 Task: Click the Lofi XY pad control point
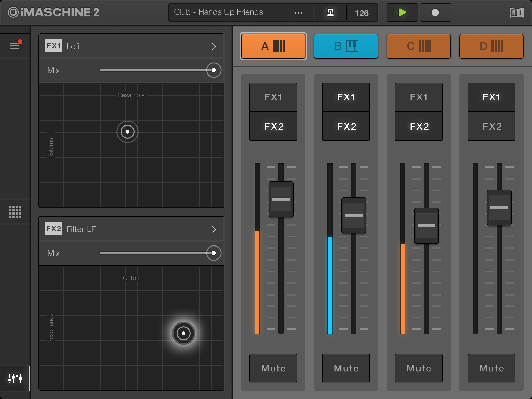128,132
